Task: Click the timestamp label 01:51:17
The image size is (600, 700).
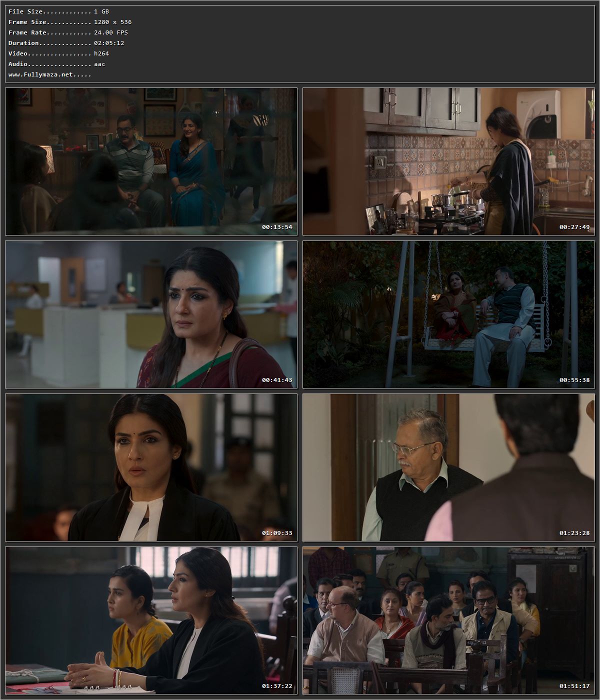Action: coord(574,686)
